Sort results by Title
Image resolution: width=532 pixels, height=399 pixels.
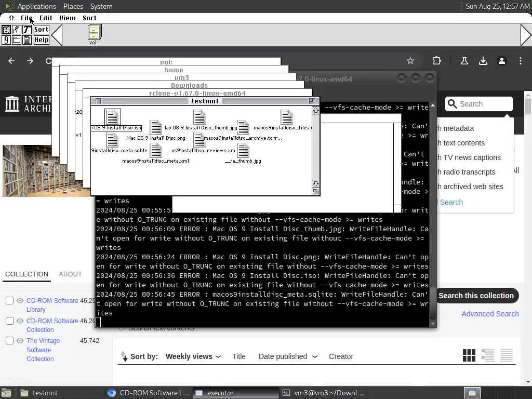239,356
